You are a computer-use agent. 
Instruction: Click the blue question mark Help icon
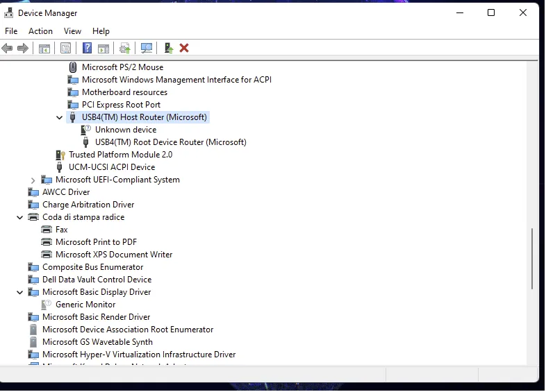coord(87,48)
